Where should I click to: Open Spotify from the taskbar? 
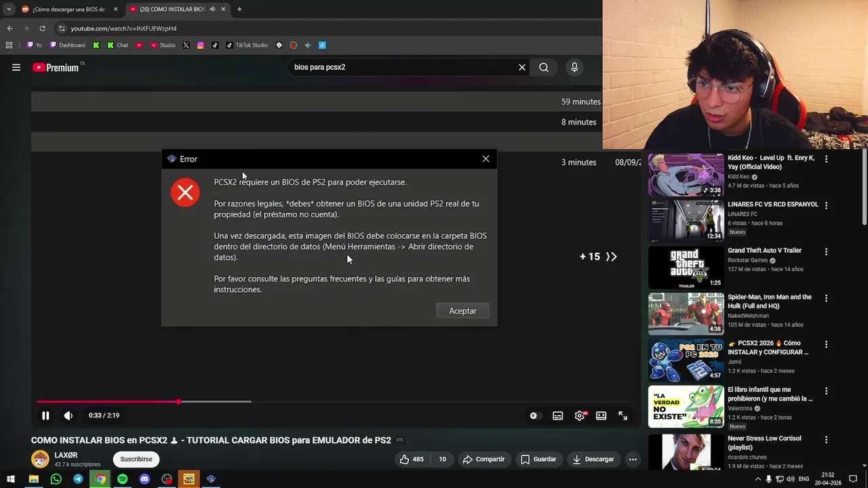(x=122, y=479)
